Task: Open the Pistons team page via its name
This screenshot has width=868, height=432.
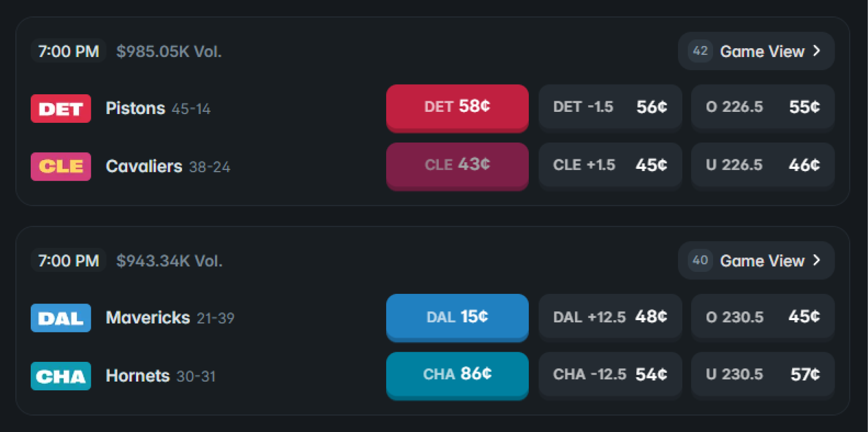Action: click(x=135, y=108)
